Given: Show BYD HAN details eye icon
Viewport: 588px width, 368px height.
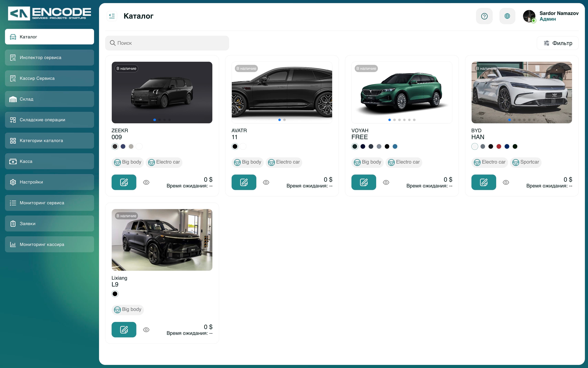Looking at the screenshot, I should point(506,182).
